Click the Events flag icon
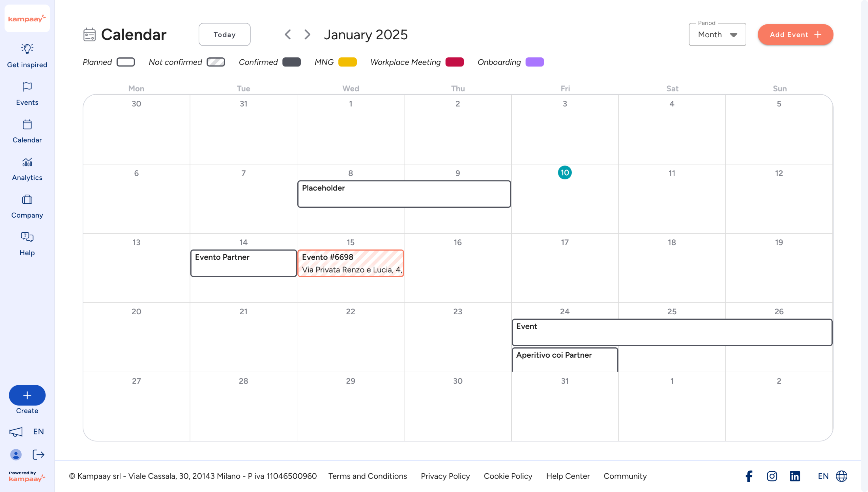Viewport: 868px width, 492px height. tap(27, 87)
